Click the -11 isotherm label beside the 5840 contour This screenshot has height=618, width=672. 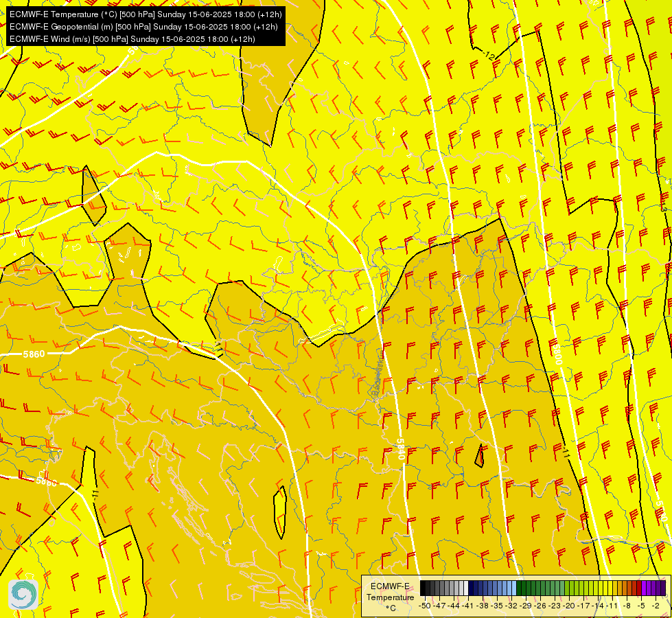pos(566,453)
